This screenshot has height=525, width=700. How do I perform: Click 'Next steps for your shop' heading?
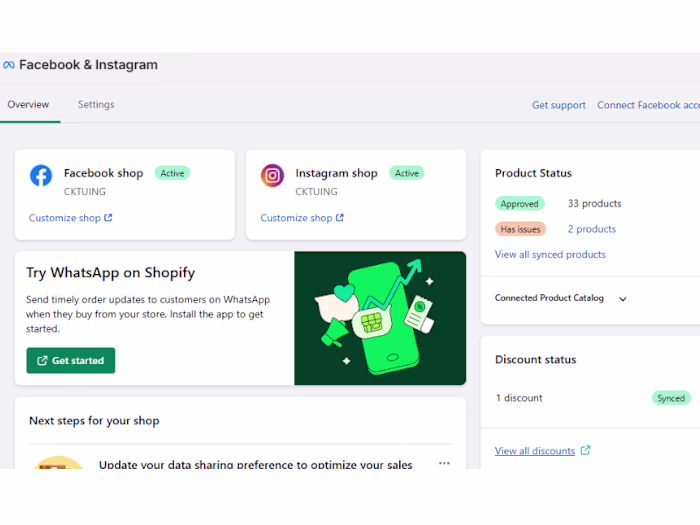(94, 421)
